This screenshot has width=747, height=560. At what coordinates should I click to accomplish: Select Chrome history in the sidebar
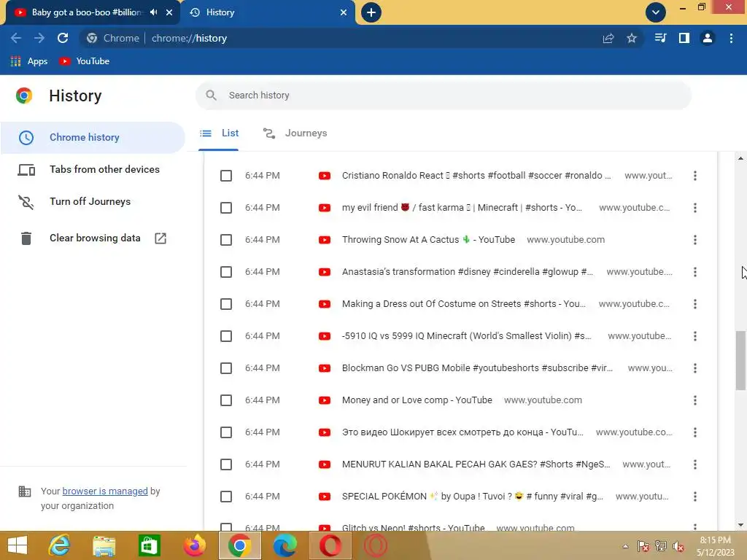tap(93, 138)
